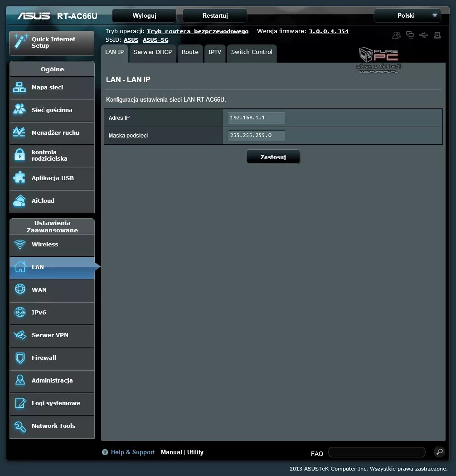Viewport: 456px width, 476px height.
Task: Select Wireless menu label
Action: click(45, 245)
